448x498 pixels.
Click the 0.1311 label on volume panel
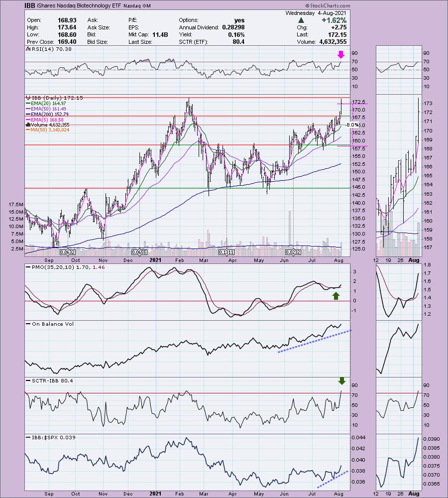226,252
